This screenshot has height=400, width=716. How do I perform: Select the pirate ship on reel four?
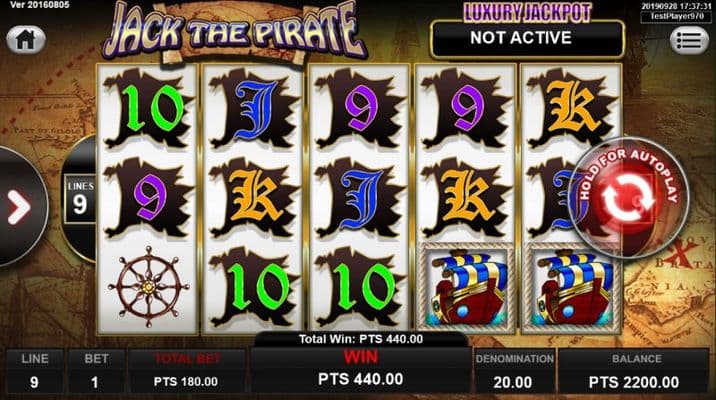click(466, 288)
